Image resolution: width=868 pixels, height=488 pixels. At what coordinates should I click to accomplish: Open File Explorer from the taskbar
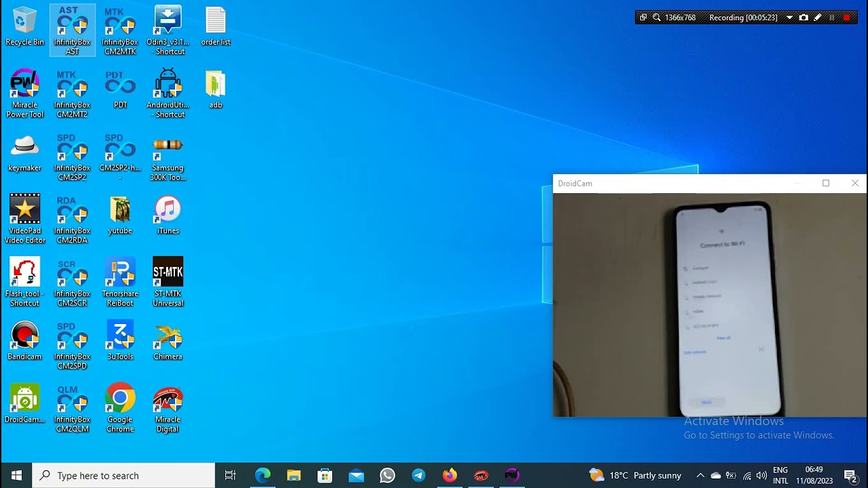coord(294,475)
